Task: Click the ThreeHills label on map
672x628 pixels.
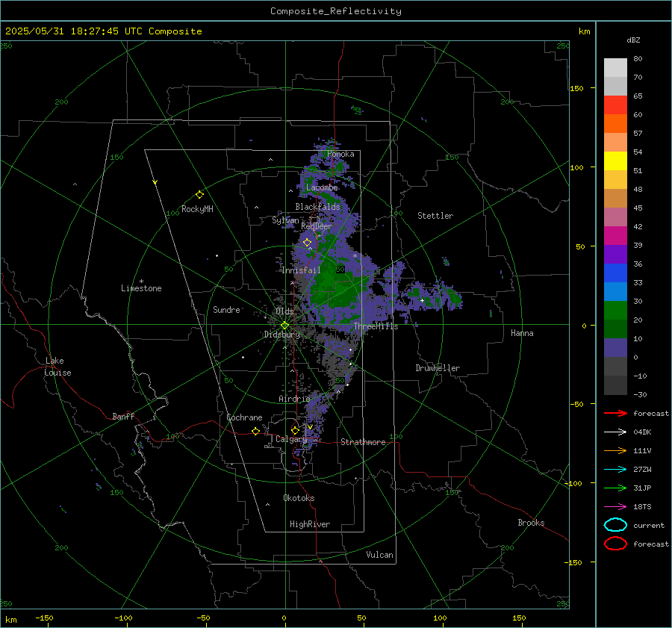Action: (376, 326)
